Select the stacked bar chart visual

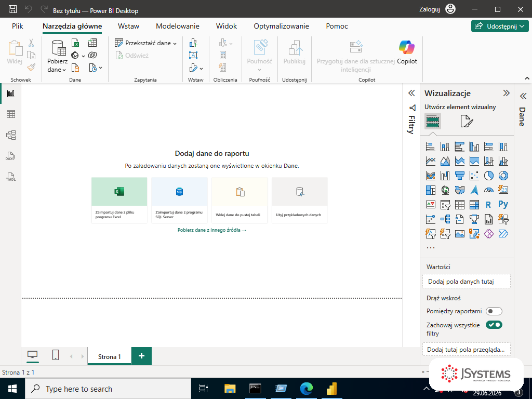[430, 147]
